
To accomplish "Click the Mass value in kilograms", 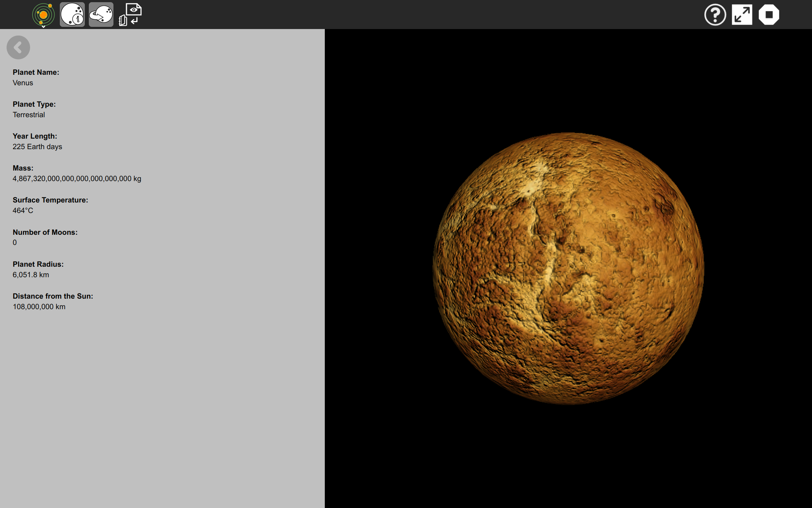I will [x=77, y=179].
